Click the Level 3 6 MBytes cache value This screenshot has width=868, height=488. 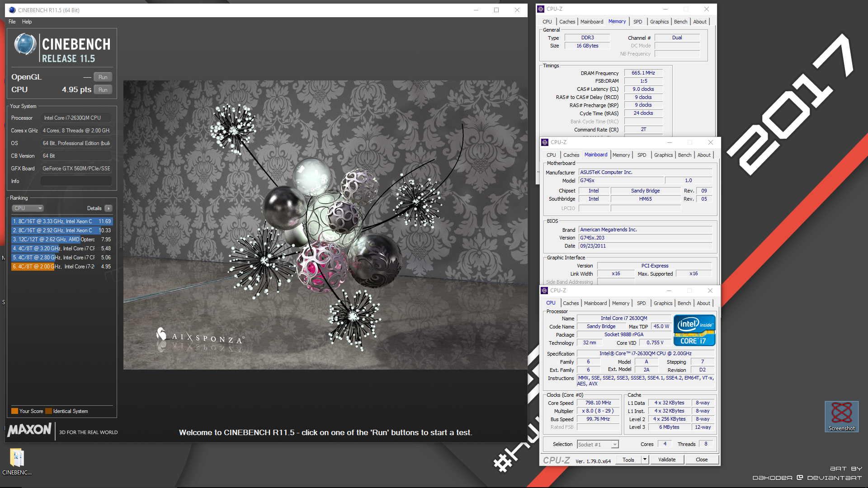(x=669, y=427)
